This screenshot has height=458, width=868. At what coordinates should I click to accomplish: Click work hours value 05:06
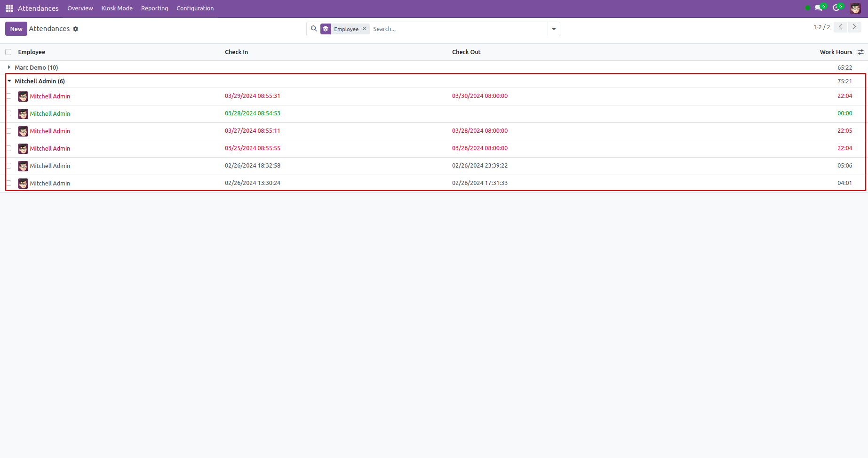point(844,166)
